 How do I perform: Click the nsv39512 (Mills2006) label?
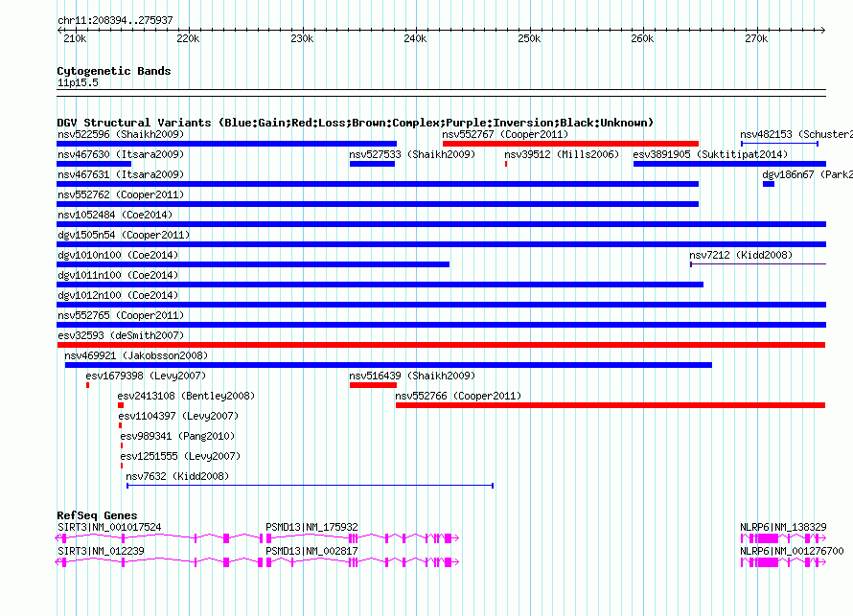[x=562, y=154]
